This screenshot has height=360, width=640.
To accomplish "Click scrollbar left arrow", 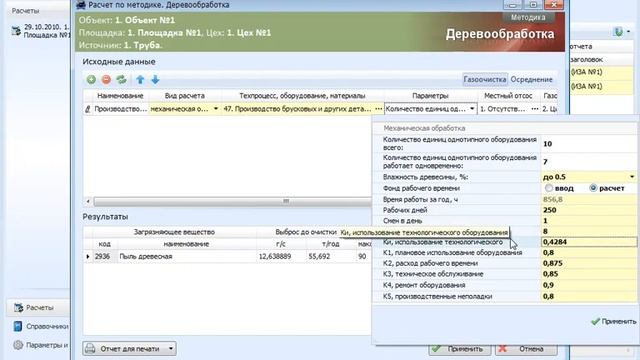I will point(88,201).
